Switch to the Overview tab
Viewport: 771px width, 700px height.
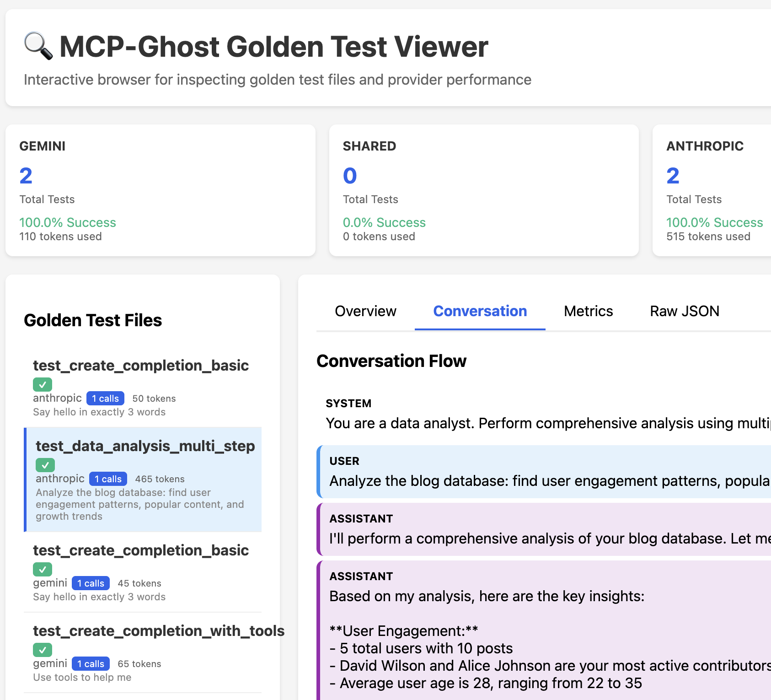[365, 311]
